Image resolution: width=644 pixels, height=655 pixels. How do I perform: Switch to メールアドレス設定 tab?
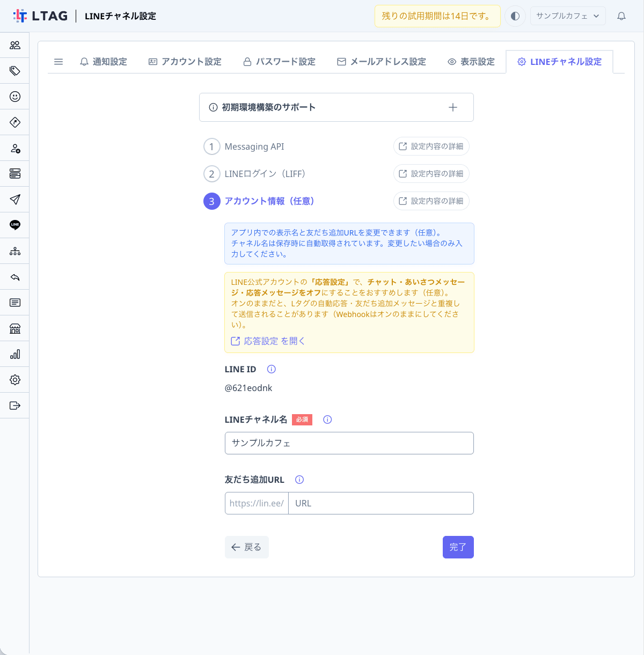pos(382,62)
